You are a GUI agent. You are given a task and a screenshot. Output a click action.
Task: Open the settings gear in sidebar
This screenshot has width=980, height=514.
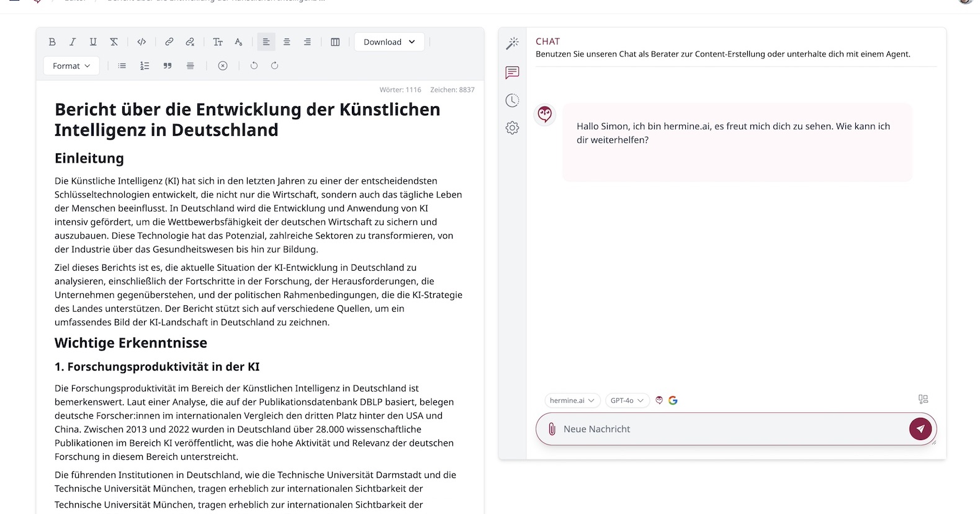pos(512,128)
